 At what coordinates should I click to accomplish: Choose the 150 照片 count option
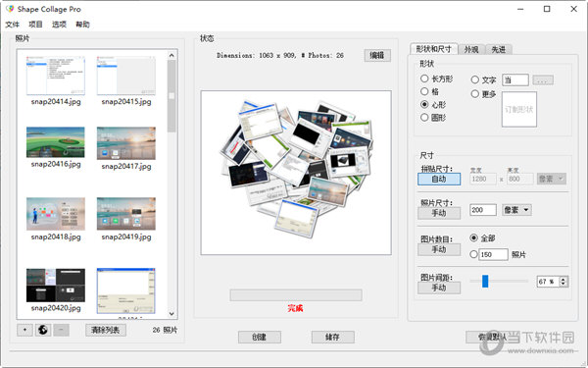473,254
